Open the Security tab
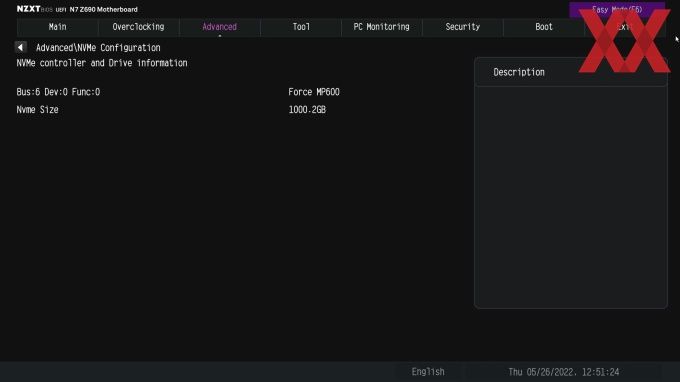680x382 pixels. pyautogui.click(x=463, y=27)
